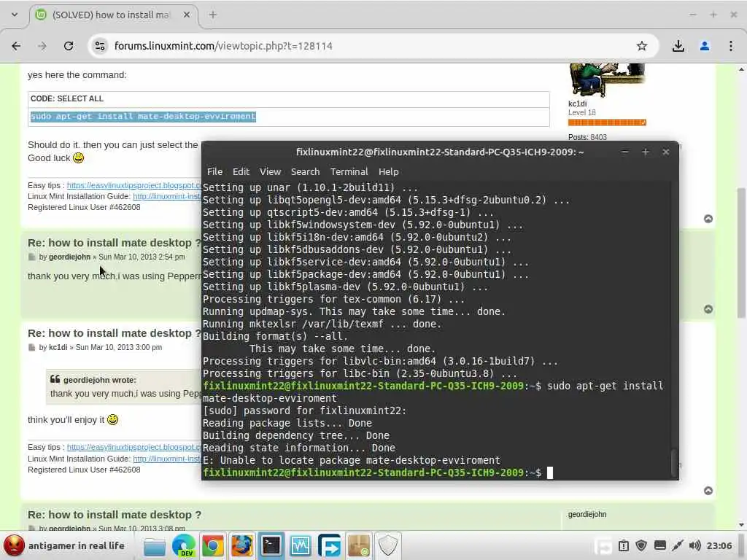This screenshot has height=560, width=747.
Task: Click the browser forward arrow
Action: click(x=42, y=46)
